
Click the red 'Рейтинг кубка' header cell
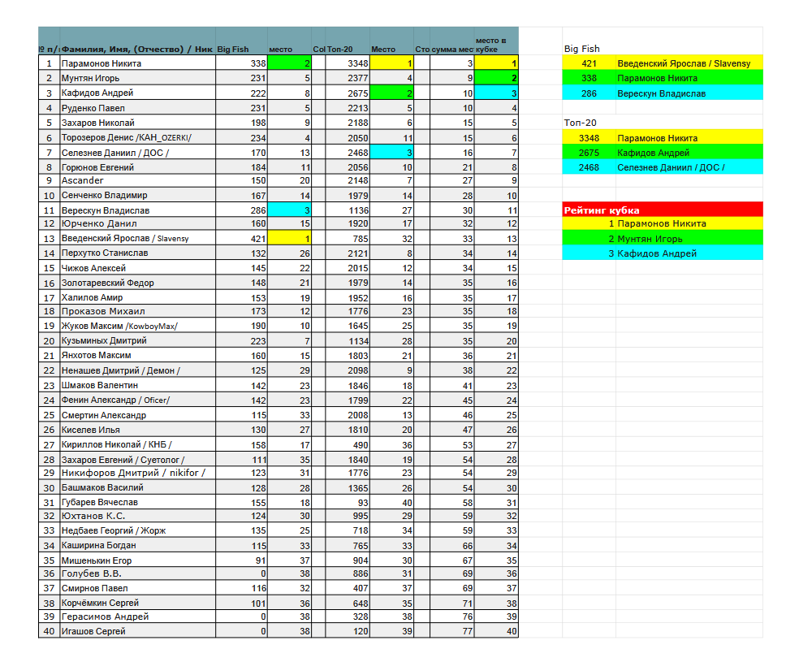point(662,210)
